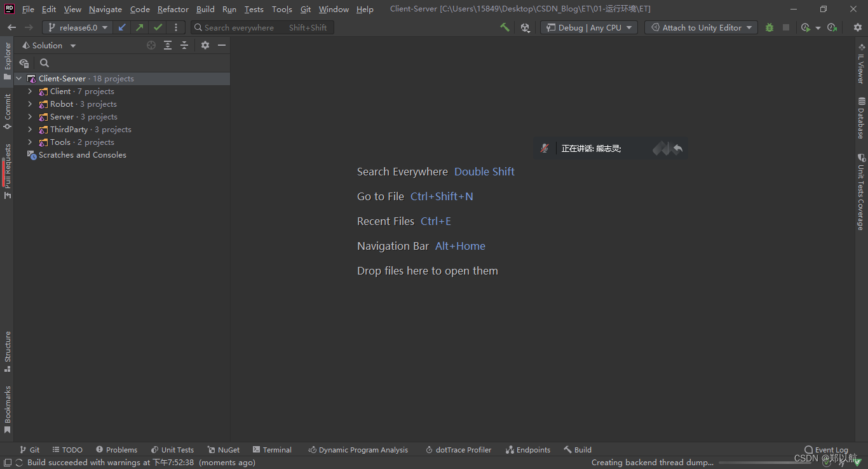Toggle the Bookmarks side tool window

coord(7,409)
